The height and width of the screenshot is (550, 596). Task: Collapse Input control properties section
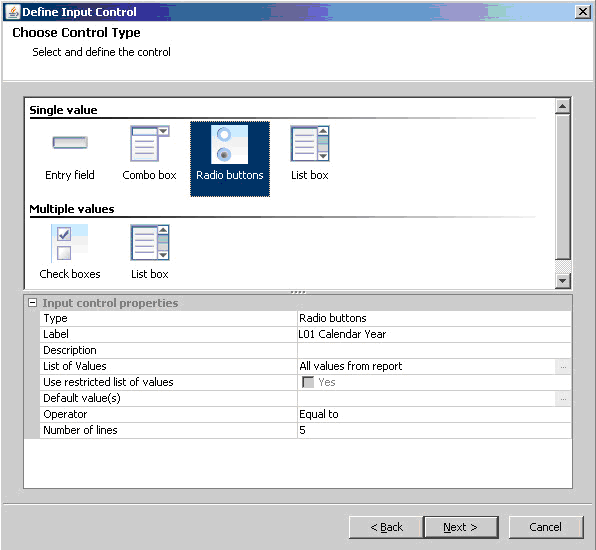(33, 303)
